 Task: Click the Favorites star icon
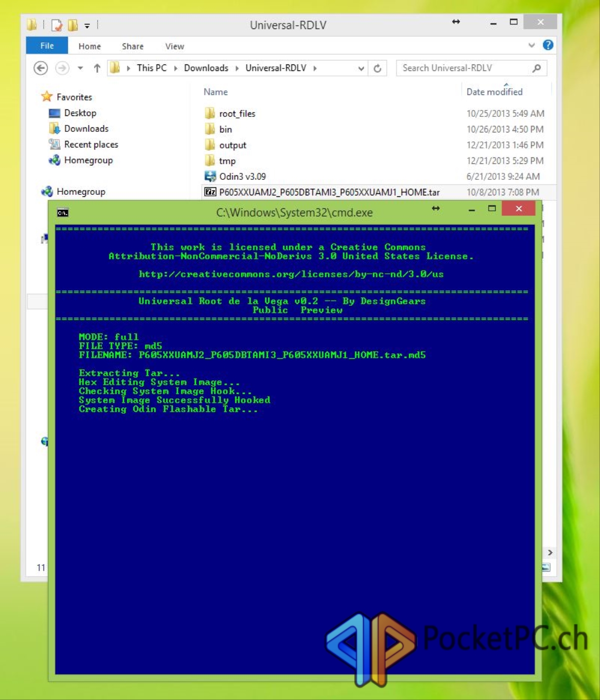[47, 96]
